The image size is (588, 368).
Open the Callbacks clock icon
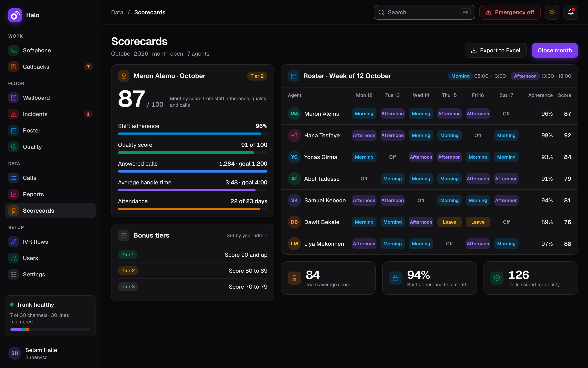pos(14,67)
